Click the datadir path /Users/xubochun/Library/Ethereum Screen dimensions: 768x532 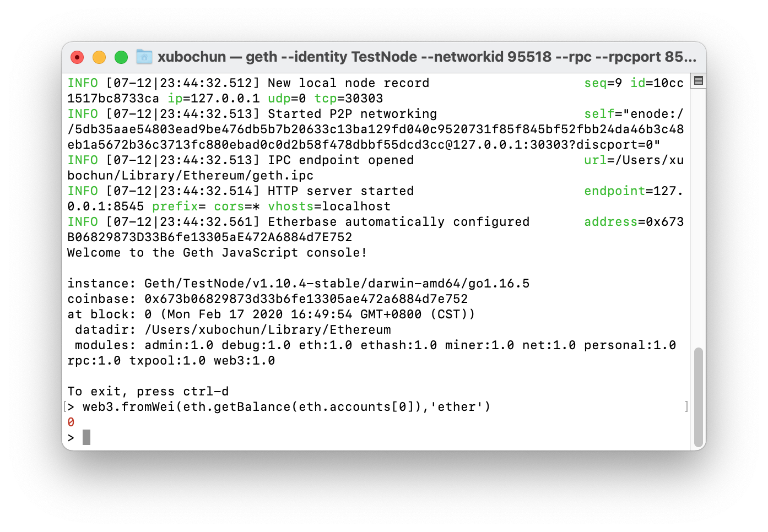tap(267, 330)
